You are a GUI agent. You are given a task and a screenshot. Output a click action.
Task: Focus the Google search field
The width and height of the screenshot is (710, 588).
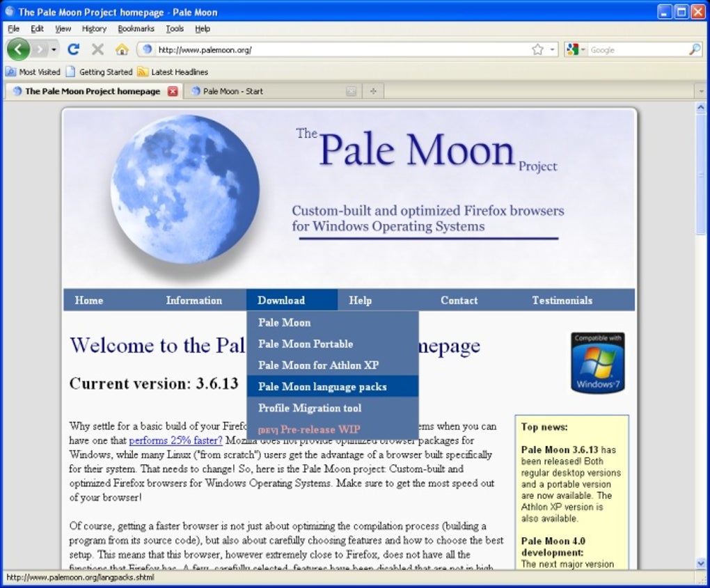638,50
